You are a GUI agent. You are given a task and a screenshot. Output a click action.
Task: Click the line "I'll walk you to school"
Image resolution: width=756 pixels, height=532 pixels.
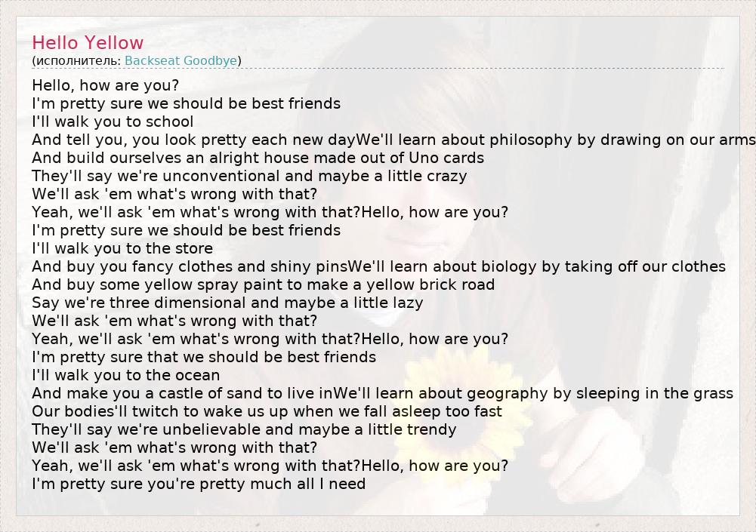tap(113, 121)
